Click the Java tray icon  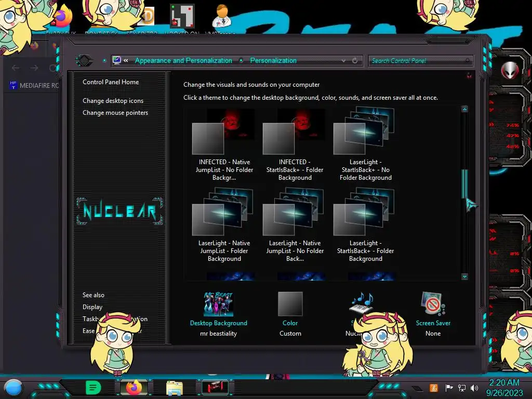[x=434, y=388]
